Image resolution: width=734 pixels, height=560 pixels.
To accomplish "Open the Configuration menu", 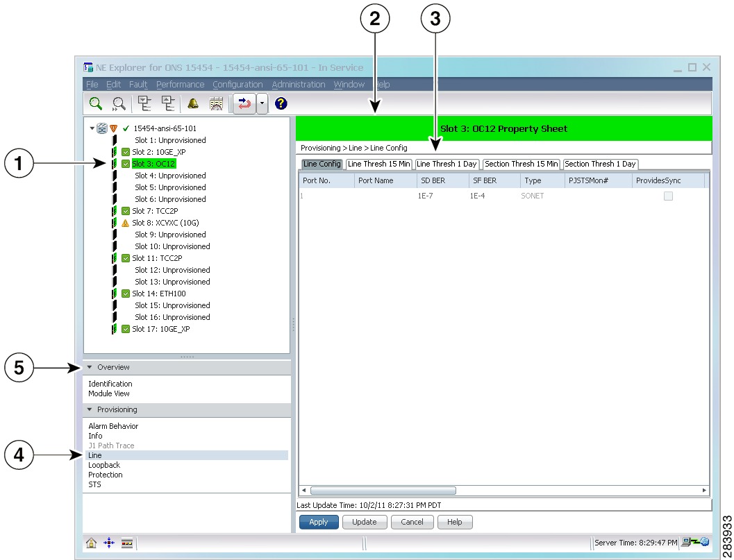I will point(237,84).
